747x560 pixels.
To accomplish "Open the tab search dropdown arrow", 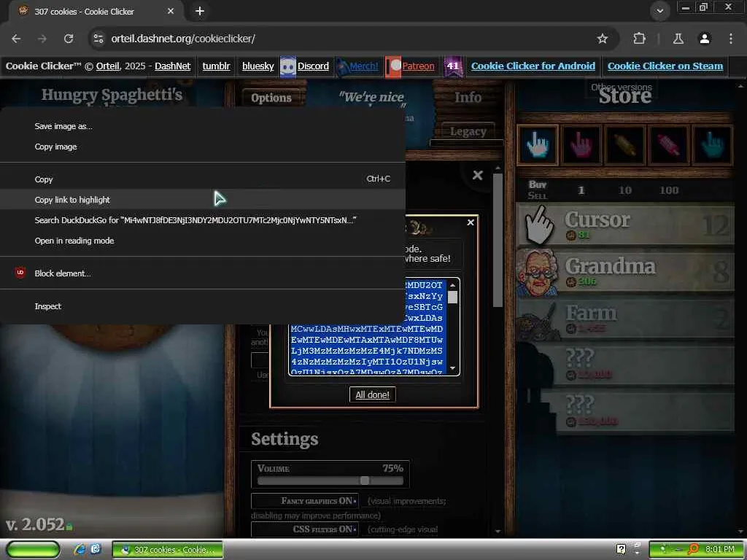I will [x=659, y=11].
